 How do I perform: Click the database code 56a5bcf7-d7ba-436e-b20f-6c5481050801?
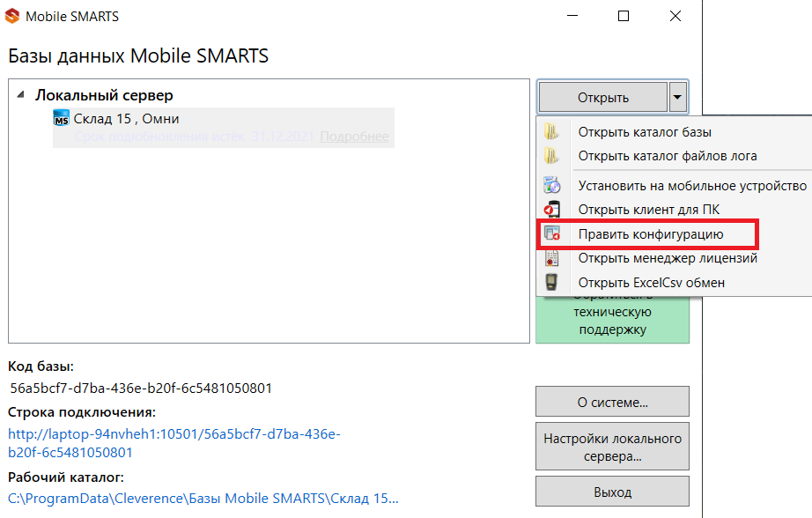pyautogui.click(x=141, y=388)
